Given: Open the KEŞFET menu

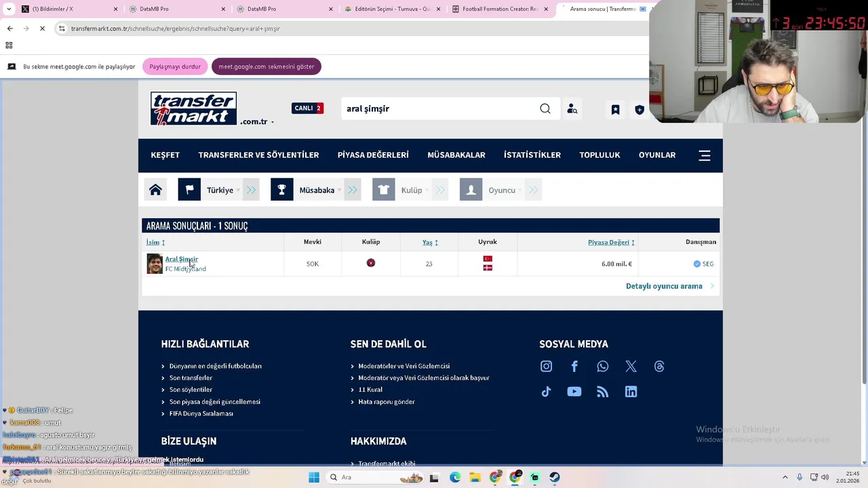Looking at the screenshot, I should click(x=165, y=155).
